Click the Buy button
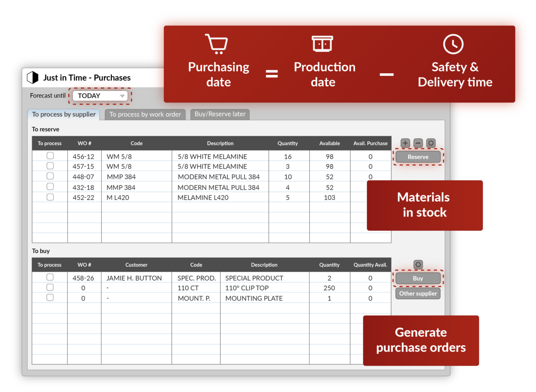Screen dimensions: 536x392 [x=418, y=279]
